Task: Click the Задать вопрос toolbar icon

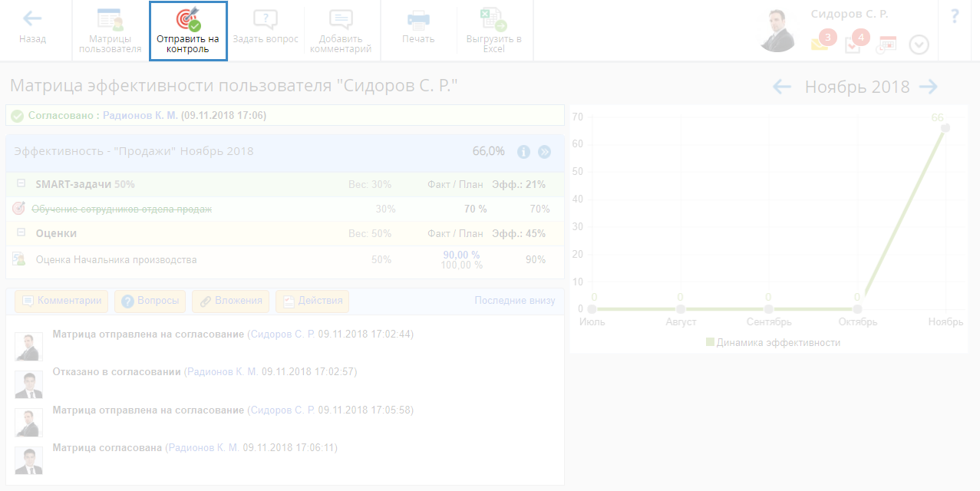Action: [x=265, y=19]
